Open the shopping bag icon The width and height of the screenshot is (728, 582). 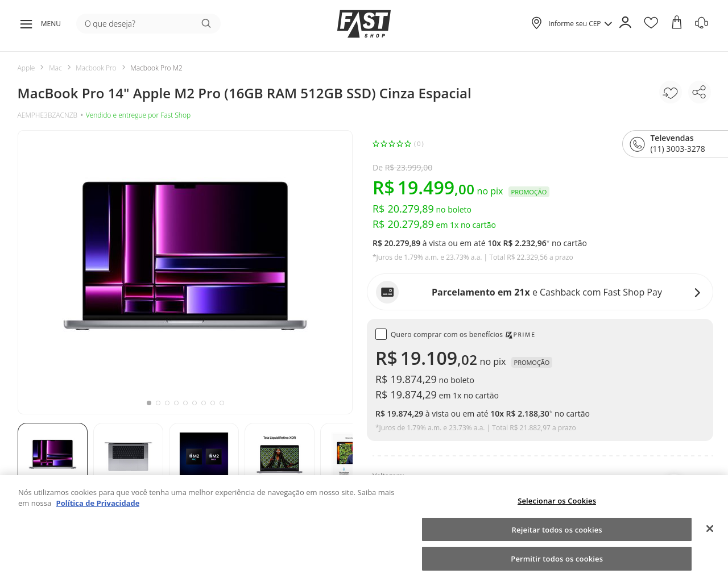676,23
